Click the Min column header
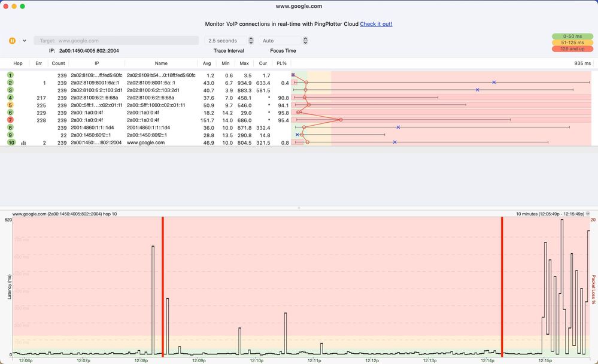The image size is (598, 364). 226,63
